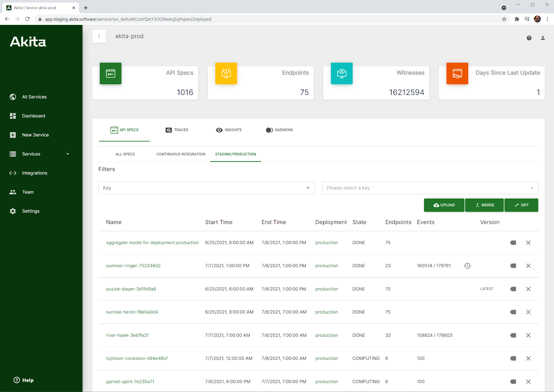Open the Key filter dropdown
This screenshot has height=392, width=554.
tap(206, 188)
